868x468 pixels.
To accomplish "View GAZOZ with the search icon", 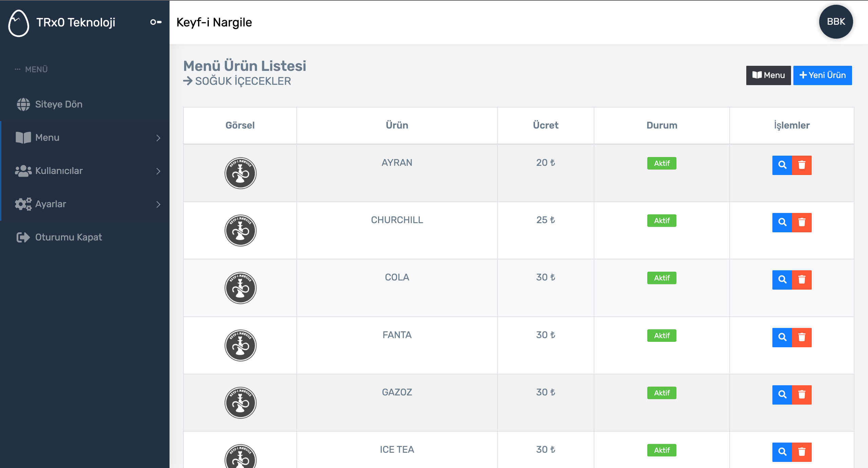I will [x=782, y=395].
